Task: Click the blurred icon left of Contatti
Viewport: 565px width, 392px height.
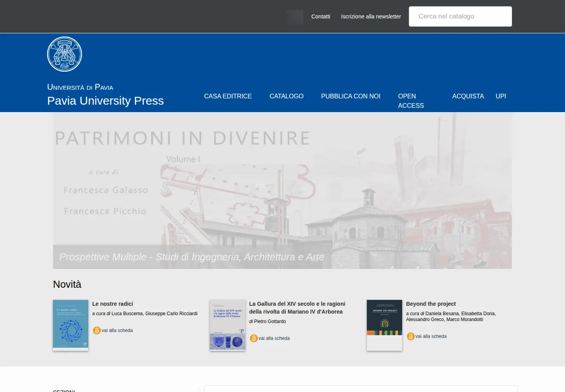Action: (295, 17)
